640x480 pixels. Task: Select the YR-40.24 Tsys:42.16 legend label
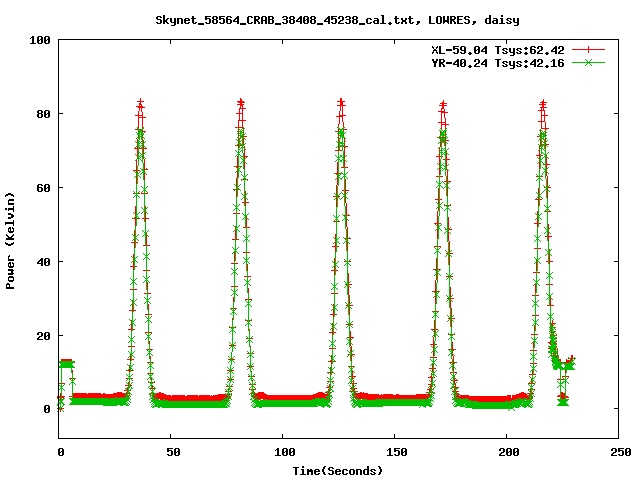tap(498, 63)
